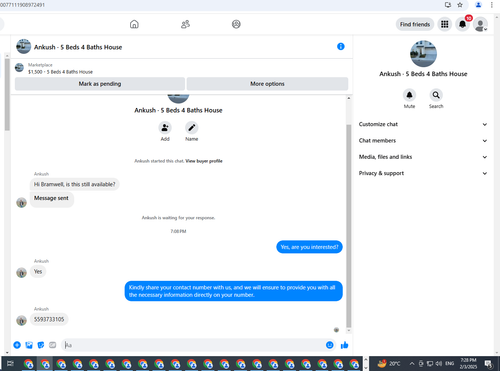
Task: Expand Media, files and links section
Action: pyautogui.click(x=423, y=157)
